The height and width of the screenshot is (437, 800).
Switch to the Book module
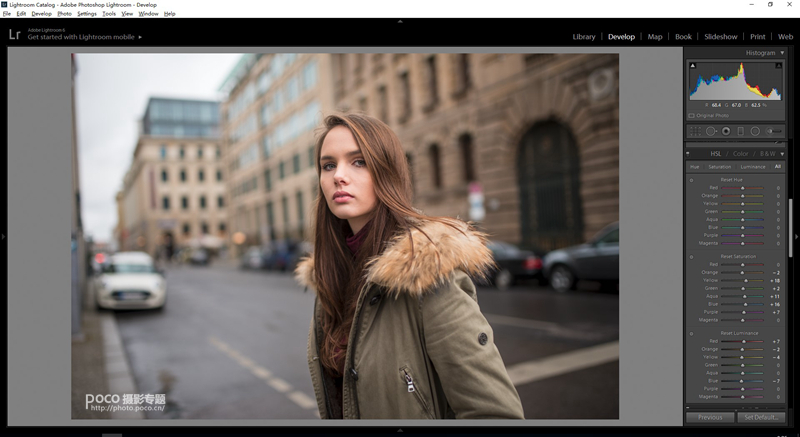[683, 37]
